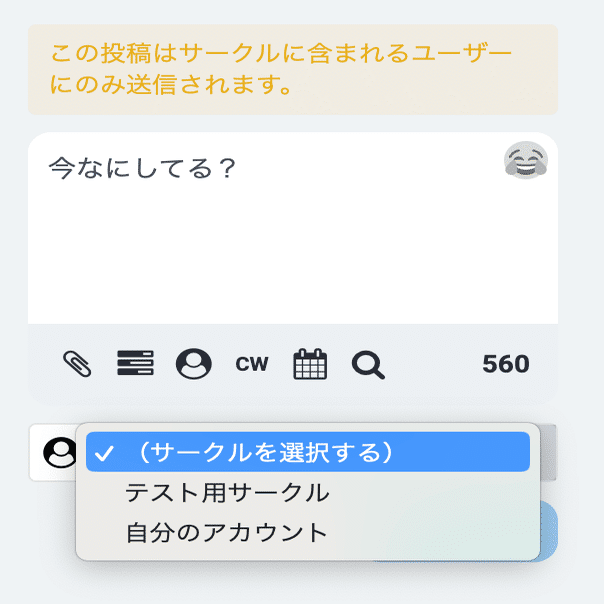
Task: Click the yellow circle-only notice banner
Action: click(x=292, y=69)
